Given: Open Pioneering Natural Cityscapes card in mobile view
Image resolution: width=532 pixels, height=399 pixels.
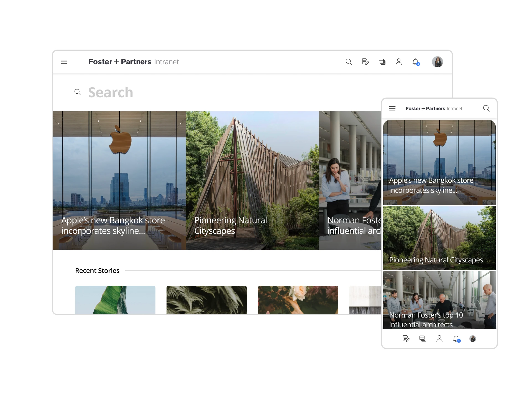Looking at the screenshot, I should coord(439,238).
